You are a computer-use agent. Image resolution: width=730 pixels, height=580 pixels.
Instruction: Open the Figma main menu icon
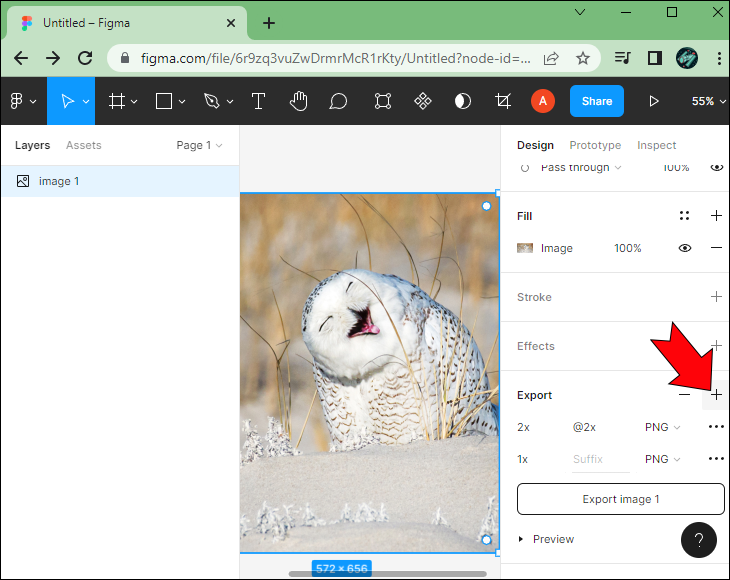tap(23, 101)
